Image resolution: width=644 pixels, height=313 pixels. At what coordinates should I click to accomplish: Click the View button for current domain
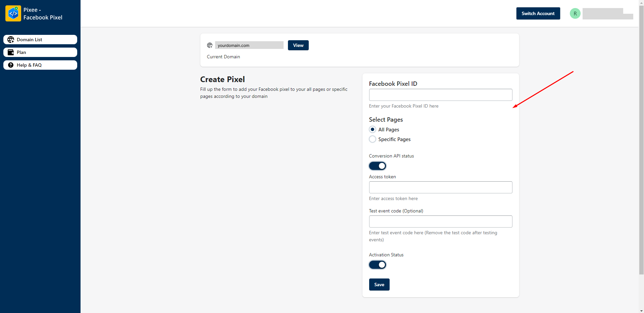[x=298, y=45]
